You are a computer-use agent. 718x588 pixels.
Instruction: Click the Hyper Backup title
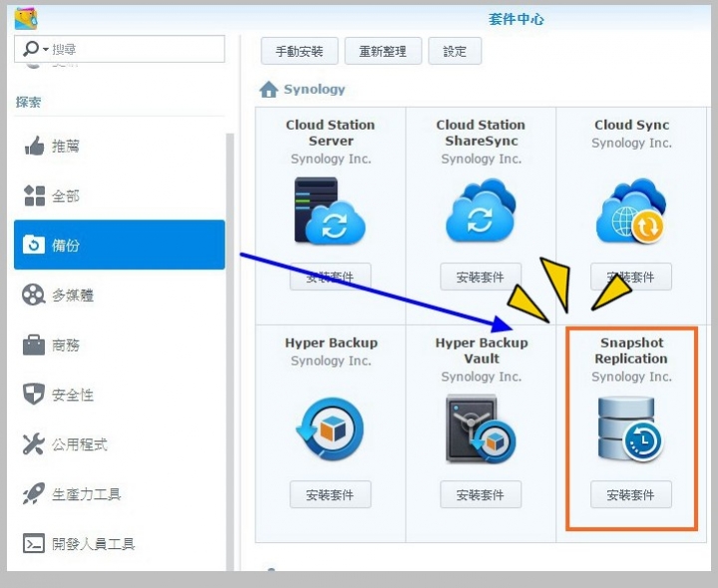click(x=331, y=343)
